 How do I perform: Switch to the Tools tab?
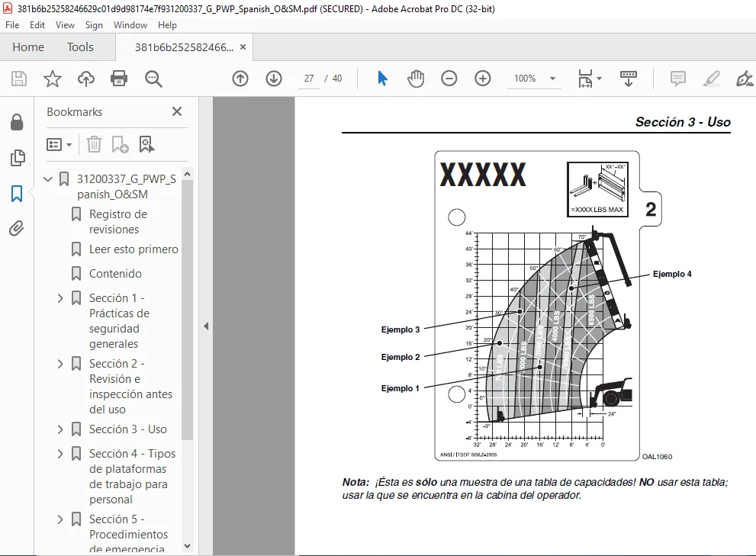coord(80,47)
